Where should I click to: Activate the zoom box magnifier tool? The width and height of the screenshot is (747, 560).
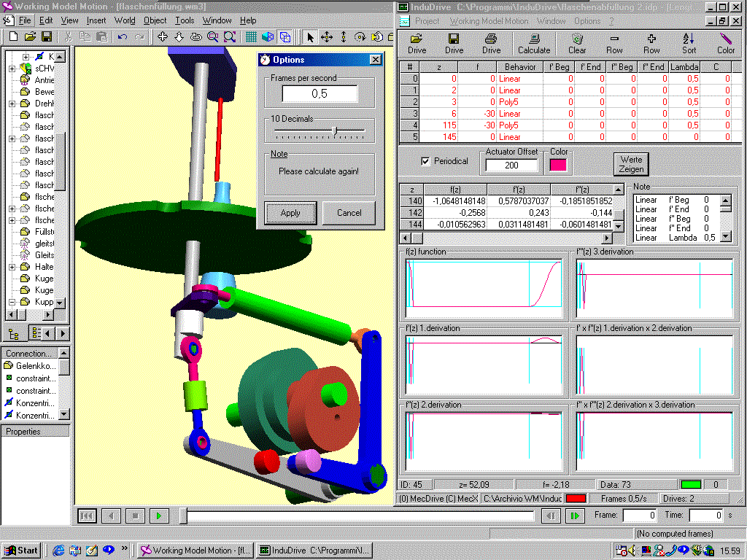pos(212,36)
